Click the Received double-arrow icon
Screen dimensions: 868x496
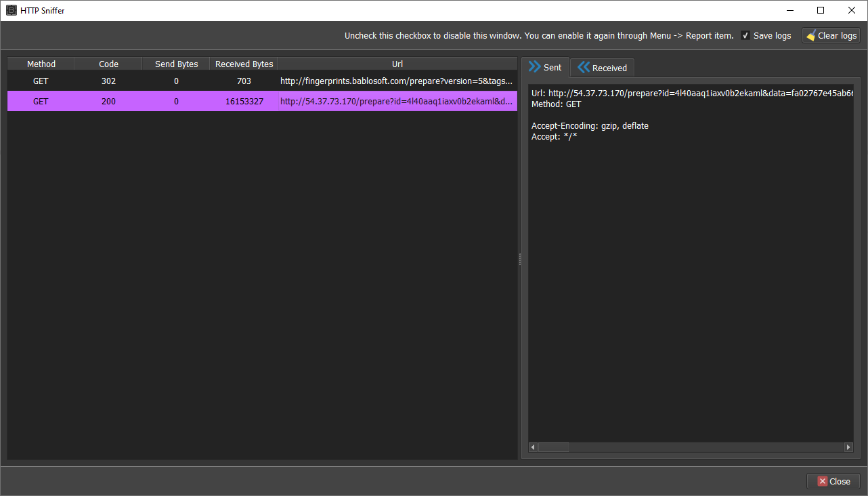583,67
